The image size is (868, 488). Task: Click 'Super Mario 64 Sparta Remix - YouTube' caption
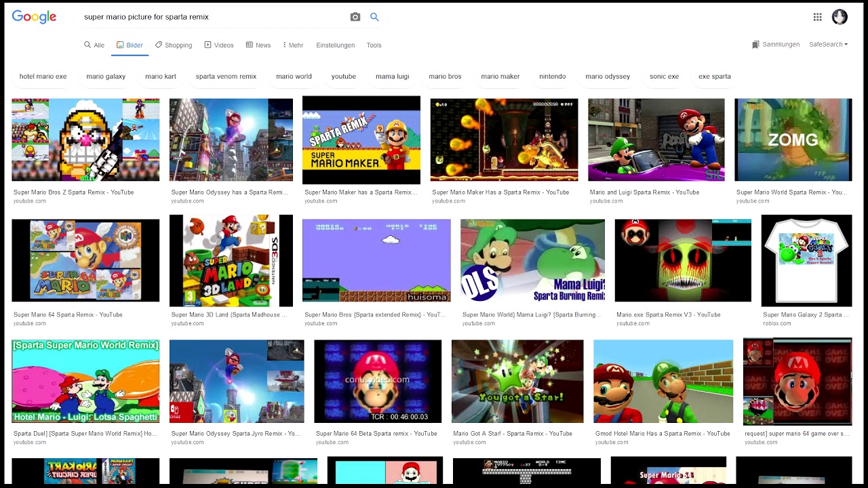point(68,314)
